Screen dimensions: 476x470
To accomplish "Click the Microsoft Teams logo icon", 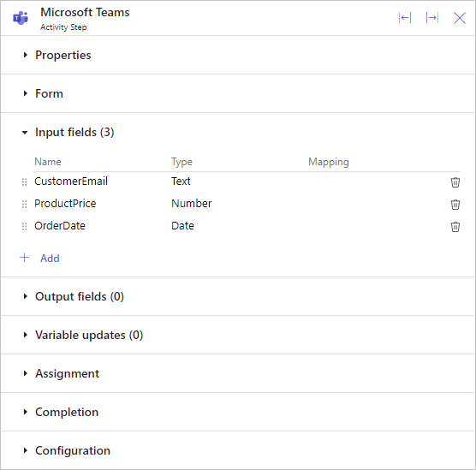I will 21,18.
